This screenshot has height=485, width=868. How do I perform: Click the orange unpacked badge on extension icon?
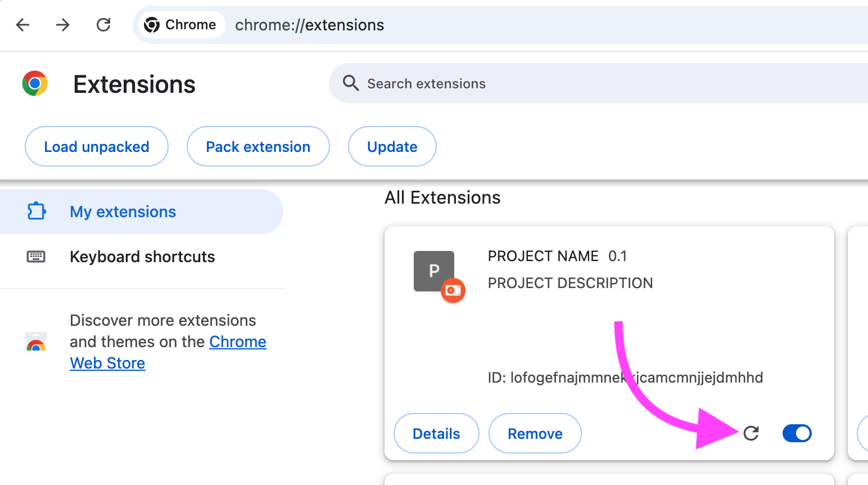pos(453,290)
